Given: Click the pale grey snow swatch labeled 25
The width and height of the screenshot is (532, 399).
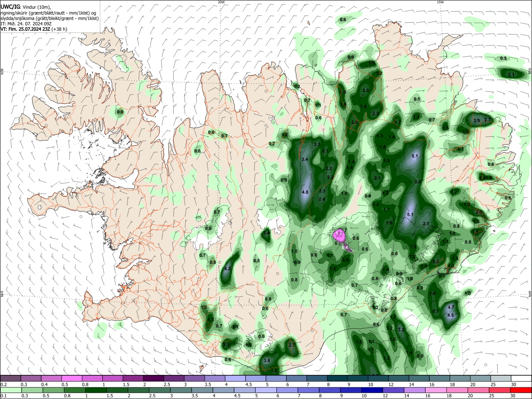Looking at the screenshot, I should pyautogui.click(x=500, y=379).
